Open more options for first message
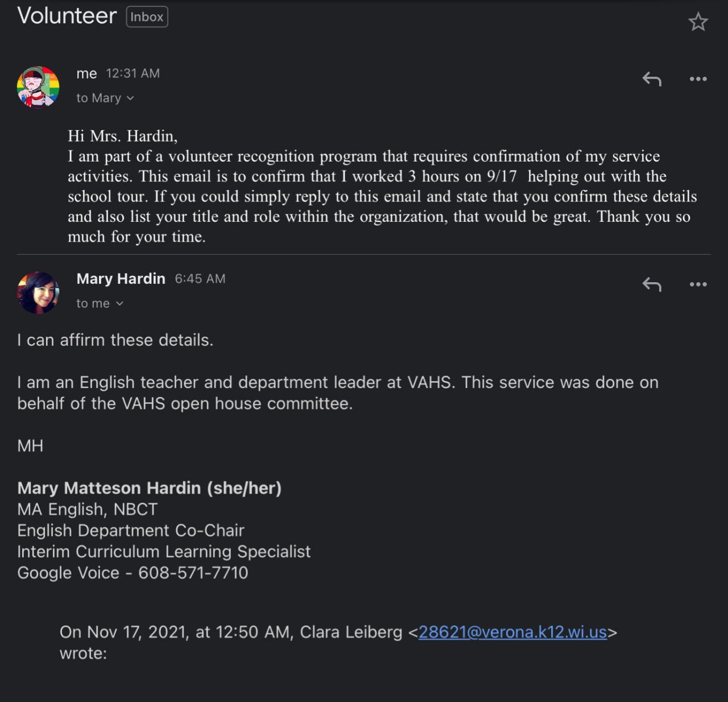Screen dimensions: 728x702 (x=698, y=79)
